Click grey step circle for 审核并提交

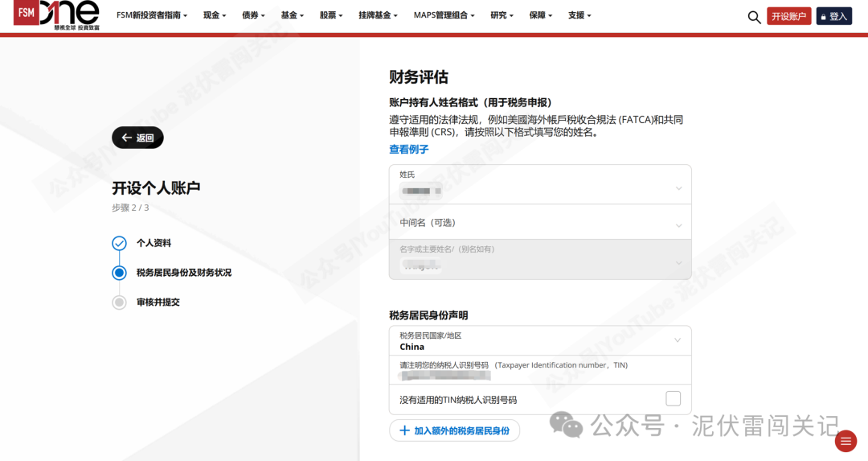point(119,303)
